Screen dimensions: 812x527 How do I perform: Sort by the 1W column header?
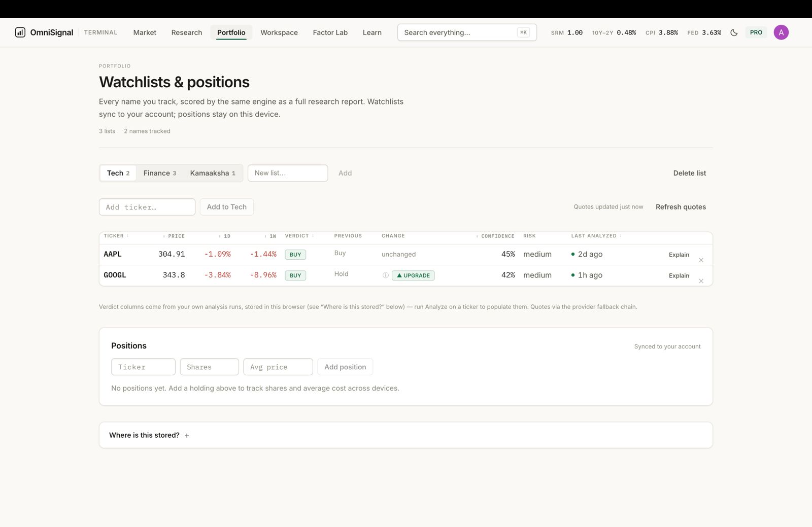click(x=270, y=236)
